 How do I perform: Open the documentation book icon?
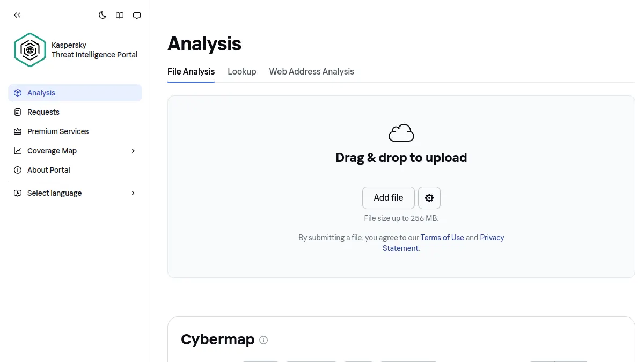click(120, 15)
